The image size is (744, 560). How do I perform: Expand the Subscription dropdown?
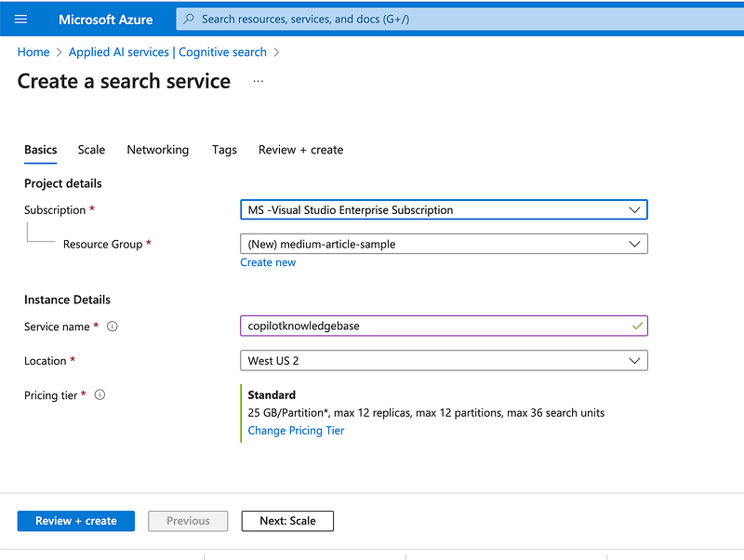[x=444, y=209]
